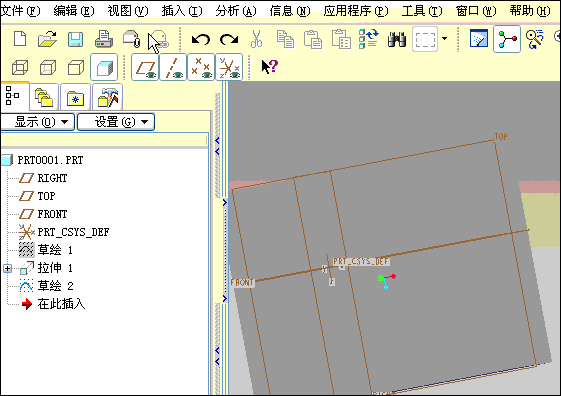
Task: Cut selection with scissors icon
Action: coord(256,39)
